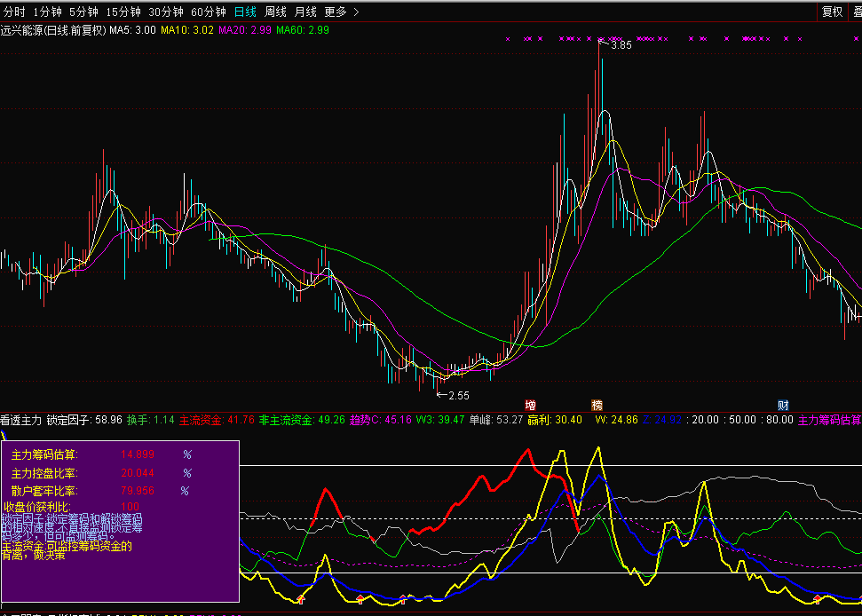Open the 复权 adjustment button

pyautogui.click(x=832, y=12)
